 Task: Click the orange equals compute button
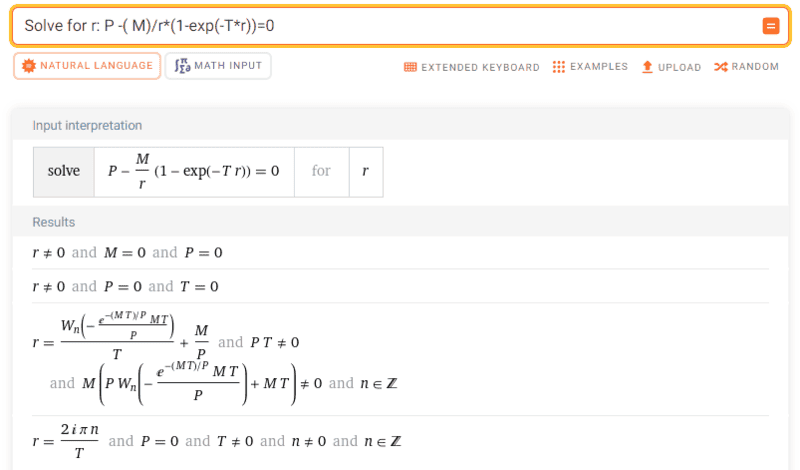pos(771,26)
